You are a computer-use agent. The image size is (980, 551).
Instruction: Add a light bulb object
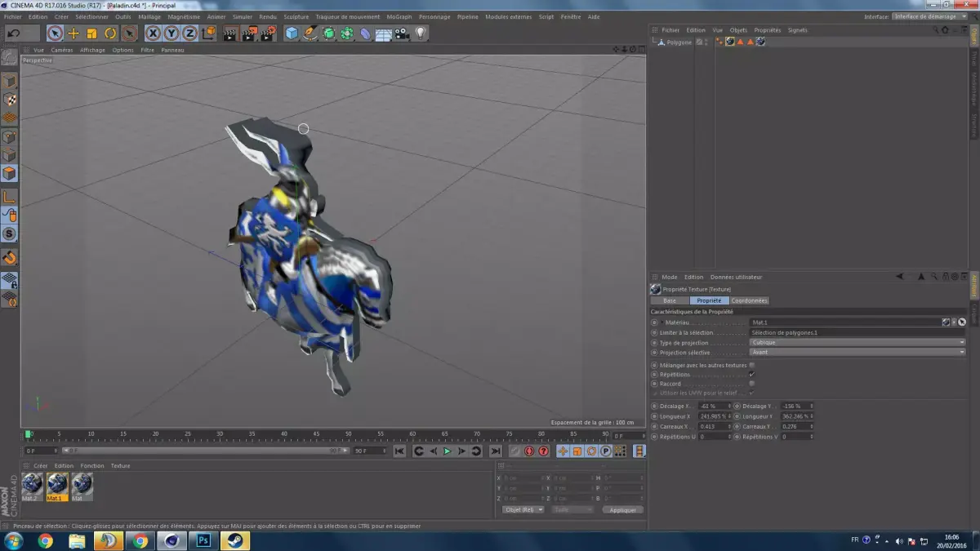[421, 33]
